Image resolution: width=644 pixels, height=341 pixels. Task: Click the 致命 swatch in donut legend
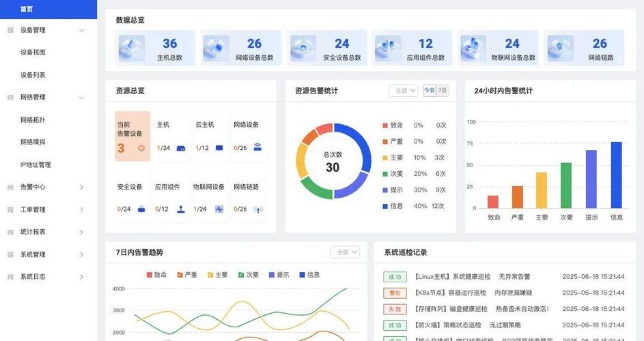[385, 125]
